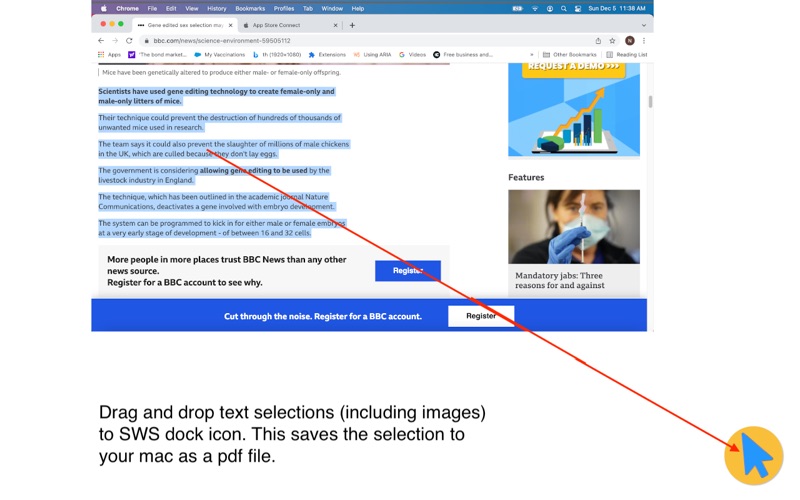
Task: Open Extensions bookmark
Action: 327,55
